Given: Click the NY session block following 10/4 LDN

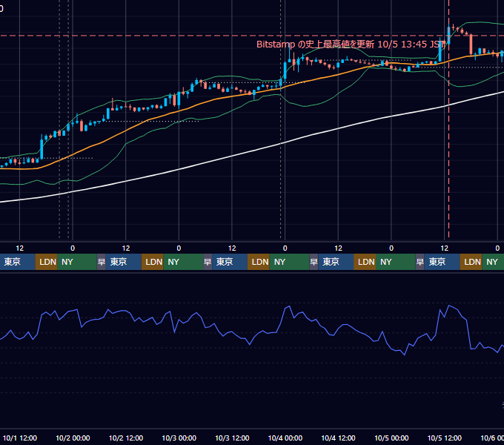Looking at the screenshot, I should (396, 262).
